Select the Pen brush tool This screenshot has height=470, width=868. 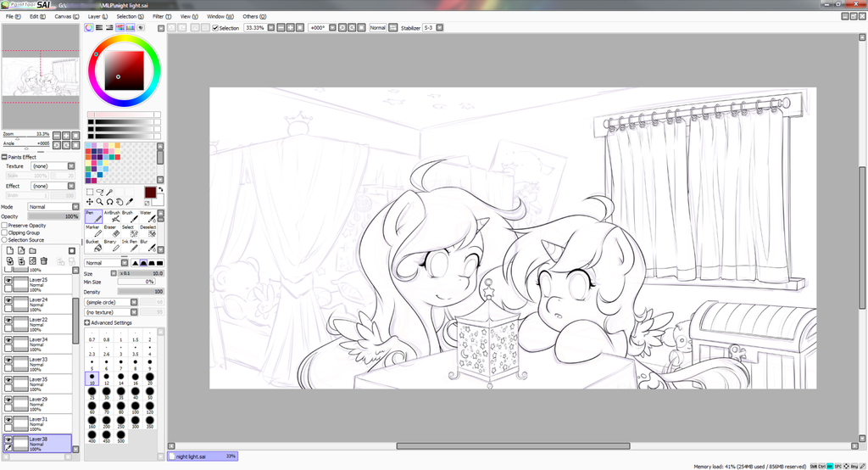[93, 216]
